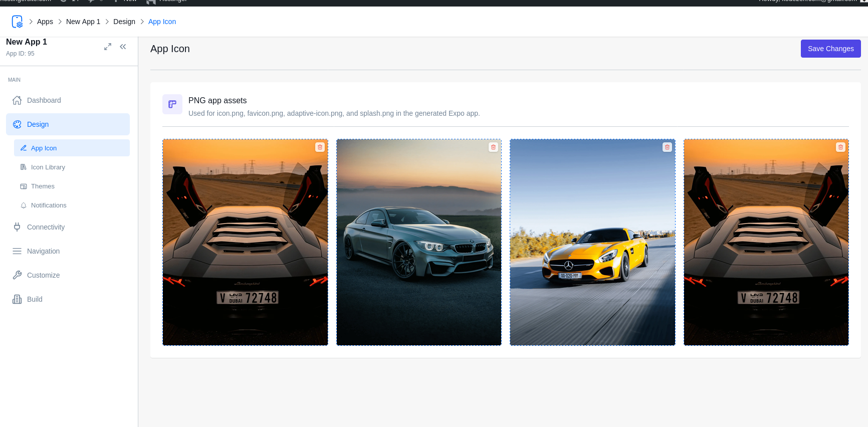868x427 pixels.
Task: Click the books icon beside Icon Library
Action: click(24, 167)
